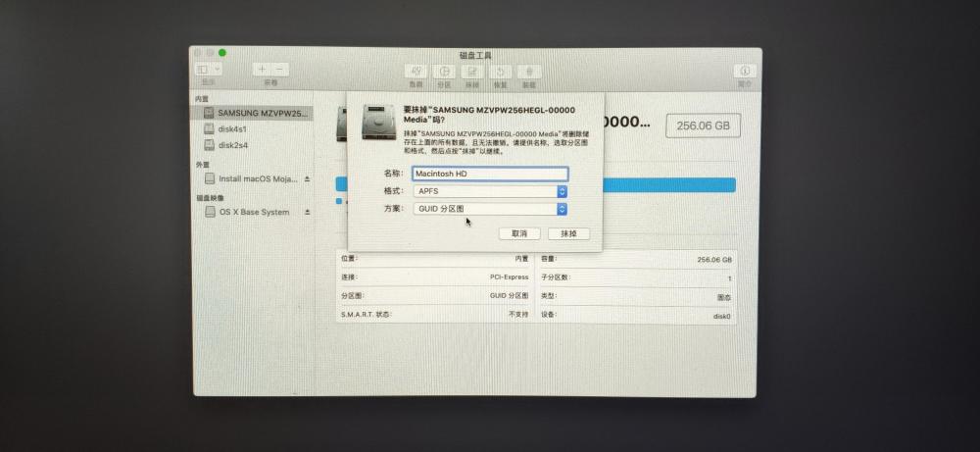Click the 256.06 GB capacity box
The width and height of the screenshot is (980, 452).
[x=703, y=126]
